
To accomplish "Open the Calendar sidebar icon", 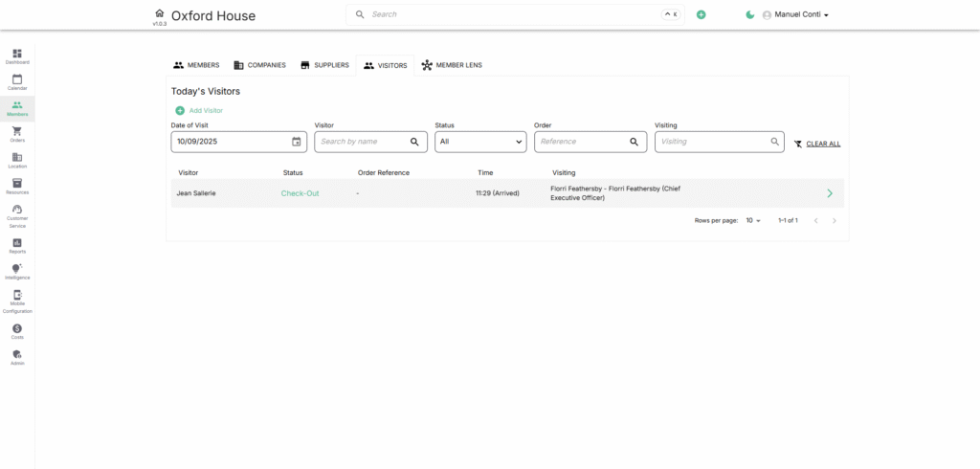I will (17, 81).
